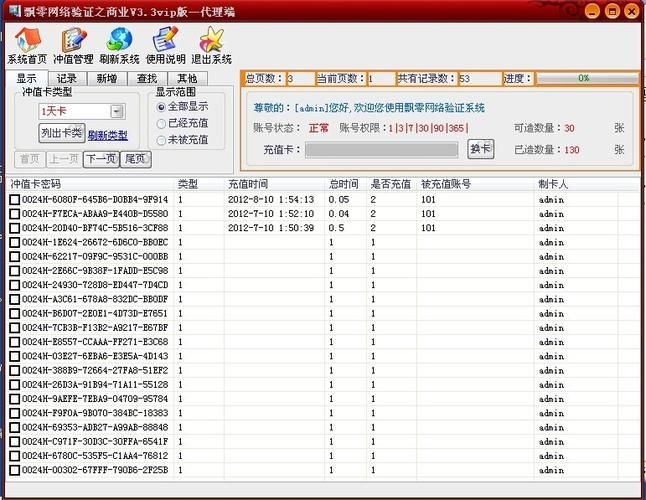The image size is (646, 500).
Task: Check the box for card 0024H-2E66C-9B38F-1FADD-E5C98
Action: 15,271
